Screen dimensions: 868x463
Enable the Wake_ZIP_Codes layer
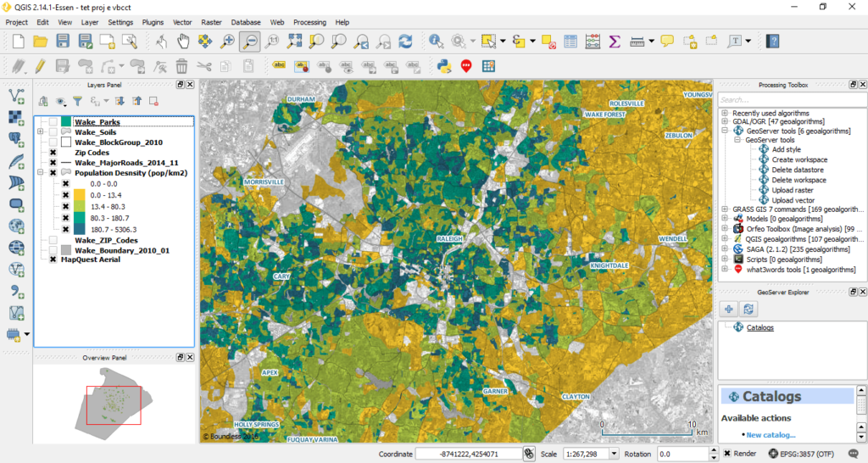(x=53, y=240)
